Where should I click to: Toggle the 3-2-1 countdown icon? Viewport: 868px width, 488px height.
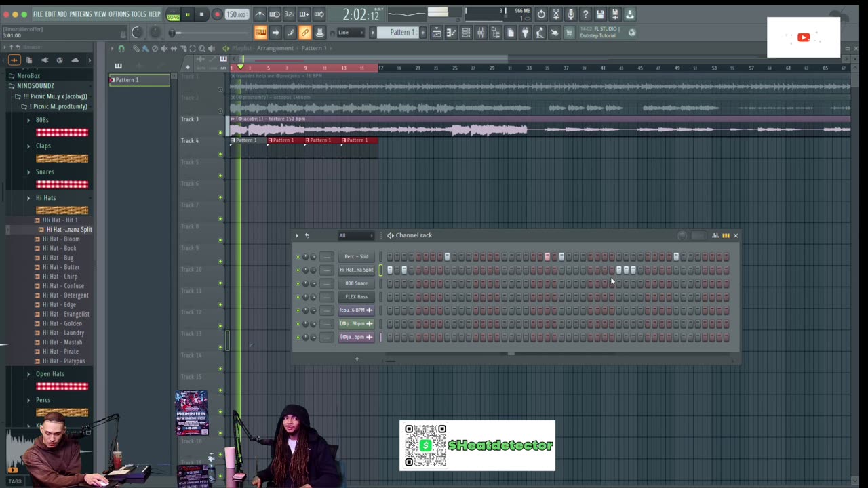290,14
